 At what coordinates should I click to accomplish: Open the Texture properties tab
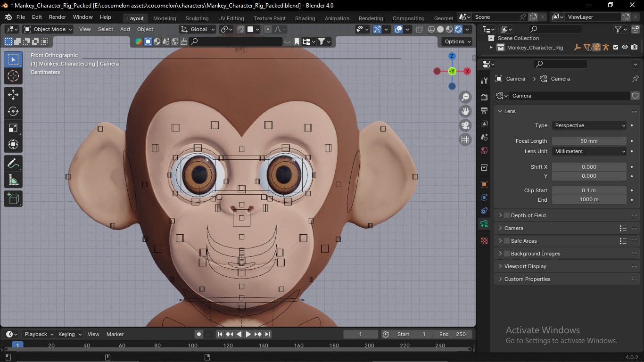click(484, 241)
